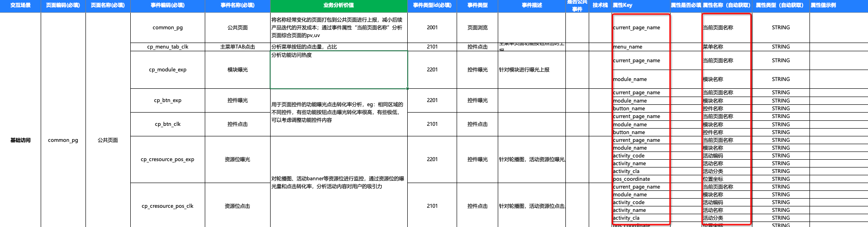This screenshot has width=868, height=227.
Task: Select the 事件描述 header cell
Action: point(532,5)
